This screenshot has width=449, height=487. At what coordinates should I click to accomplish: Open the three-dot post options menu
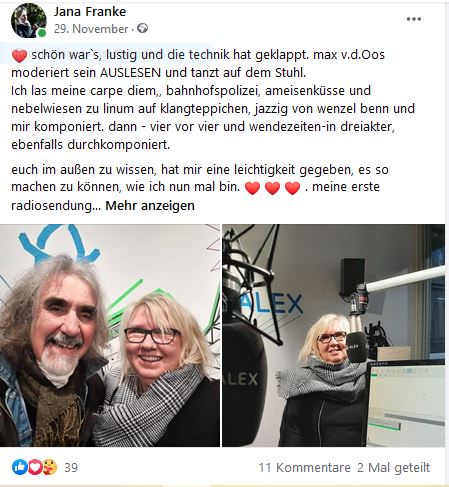[414, 19]
